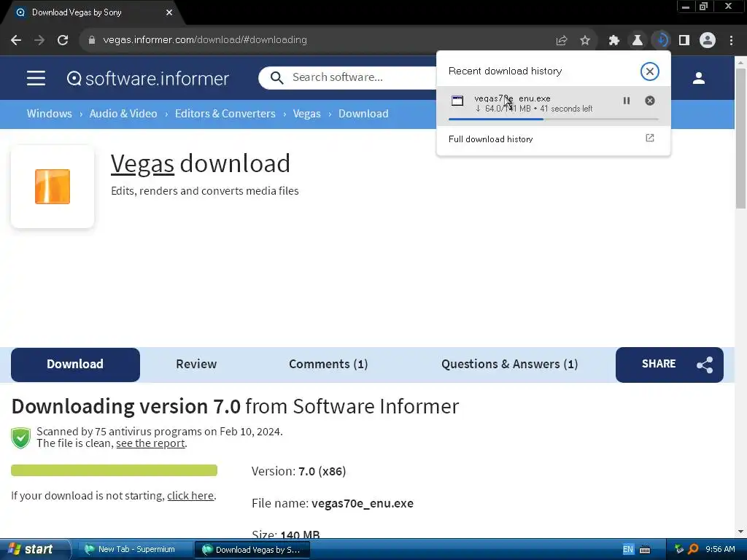Open the 'see the report' link

point(150,443)
